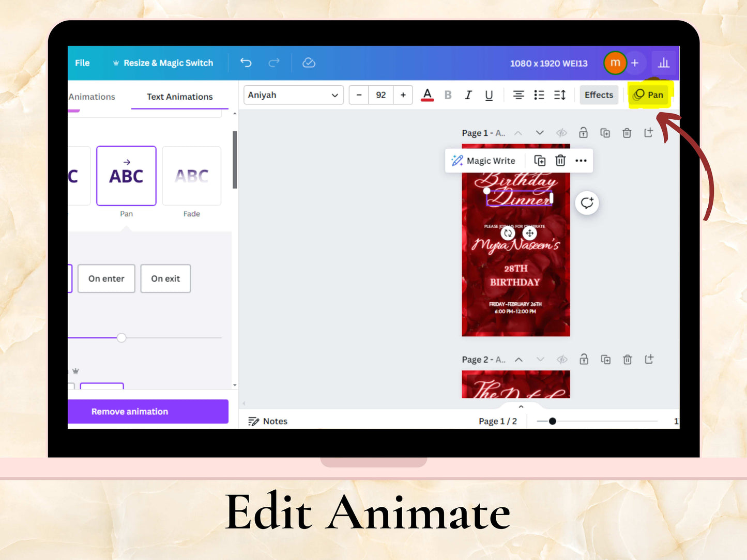The image size is (747, 560).
Task: Open more options in floating toolbar
Action: click(581, 161)
